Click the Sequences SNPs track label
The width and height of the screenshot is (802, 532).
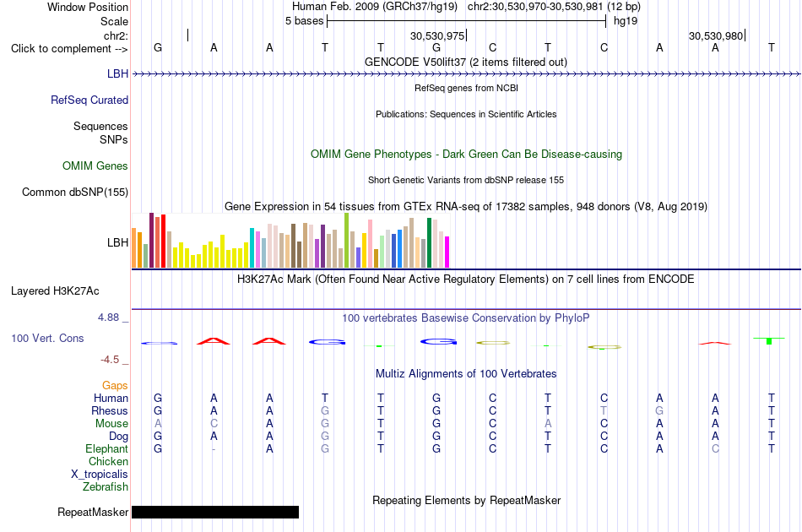coord(100,133)
